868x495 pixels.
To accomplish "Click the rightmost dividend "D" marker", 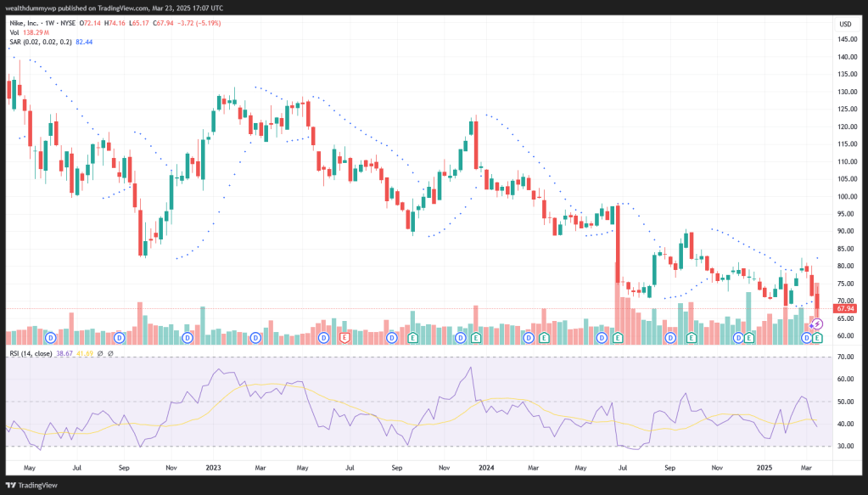I will click(x=806, y=338).
